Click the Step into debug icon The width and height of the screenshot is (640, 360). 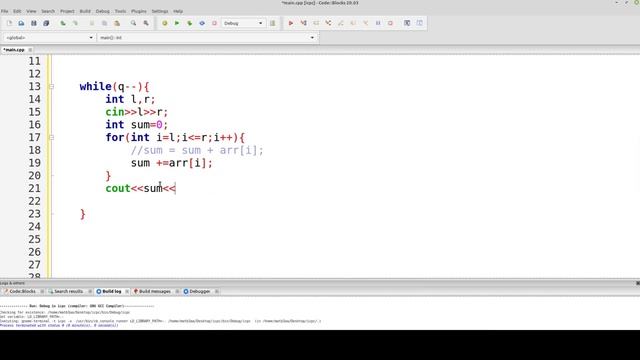pyautogui.click(x=328, y=23)
